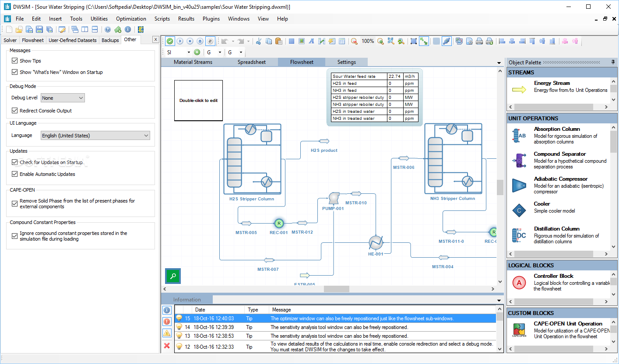Switch to the Backups tab
Screen dimensions: 619x364
(110, 40)
